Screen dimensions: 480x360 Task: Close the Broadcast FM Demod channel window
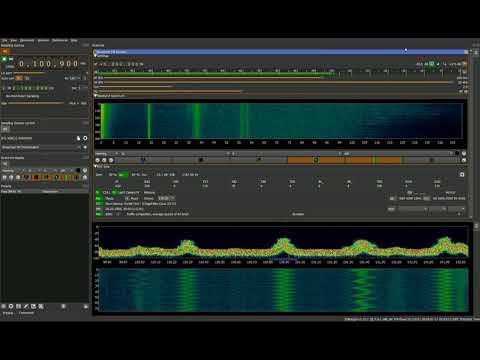(x=466, y=52)
